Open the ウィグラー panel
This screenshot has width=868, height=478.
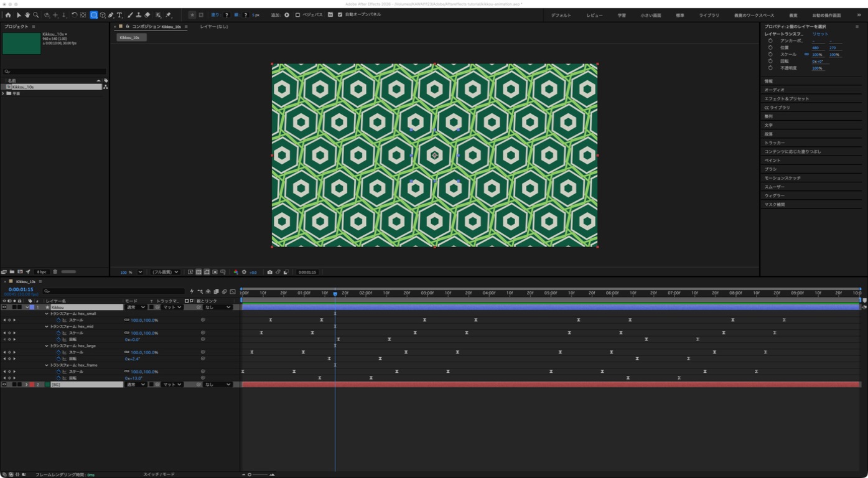775,195
